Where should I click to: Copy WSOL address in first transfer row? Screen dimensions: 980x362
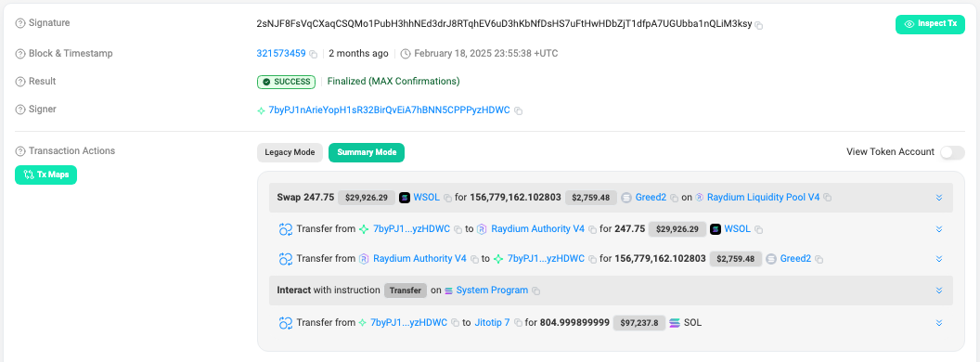point(758,229)
